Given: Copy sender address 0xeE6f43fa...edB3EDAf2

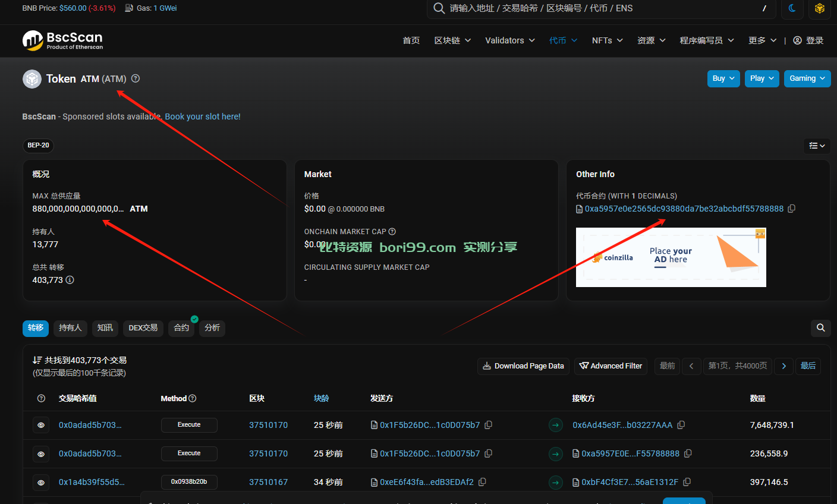Looking at the screenshot, I should coord(482,482).
